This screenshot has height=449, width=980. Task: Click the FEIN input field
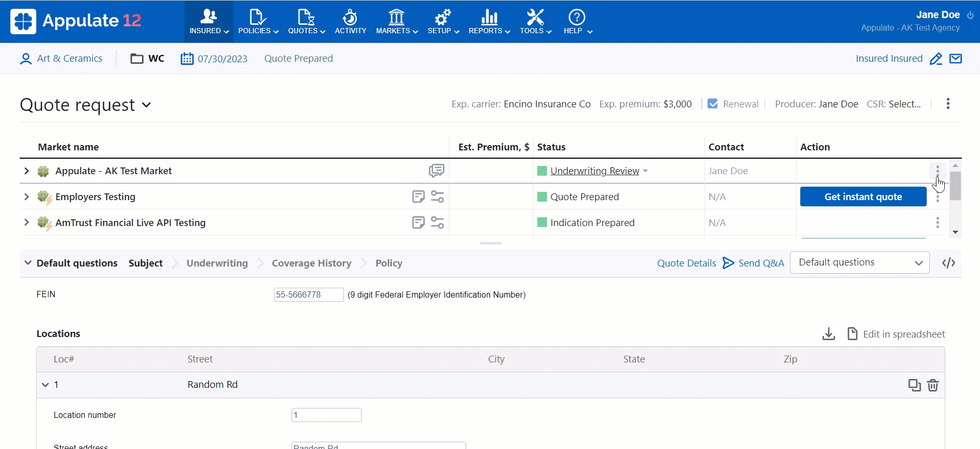pos(309,294)
